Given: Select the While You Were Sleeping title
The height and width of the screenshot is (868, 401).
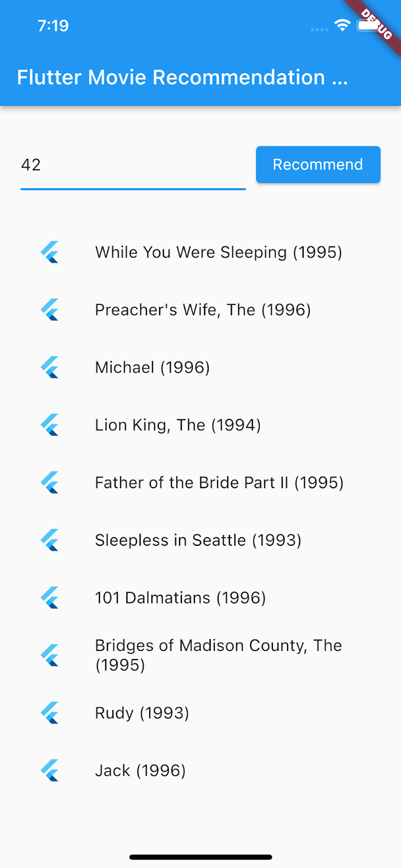Looking at the screenshot, I should [219, 252].
